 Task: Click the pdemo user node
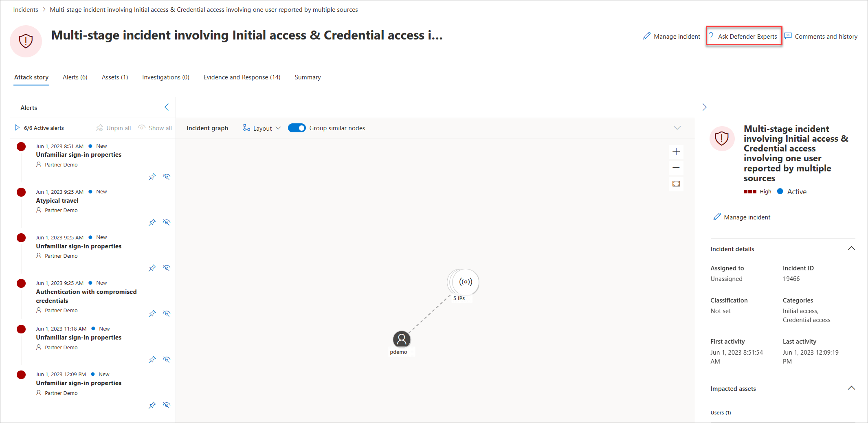tap(402, 340)
